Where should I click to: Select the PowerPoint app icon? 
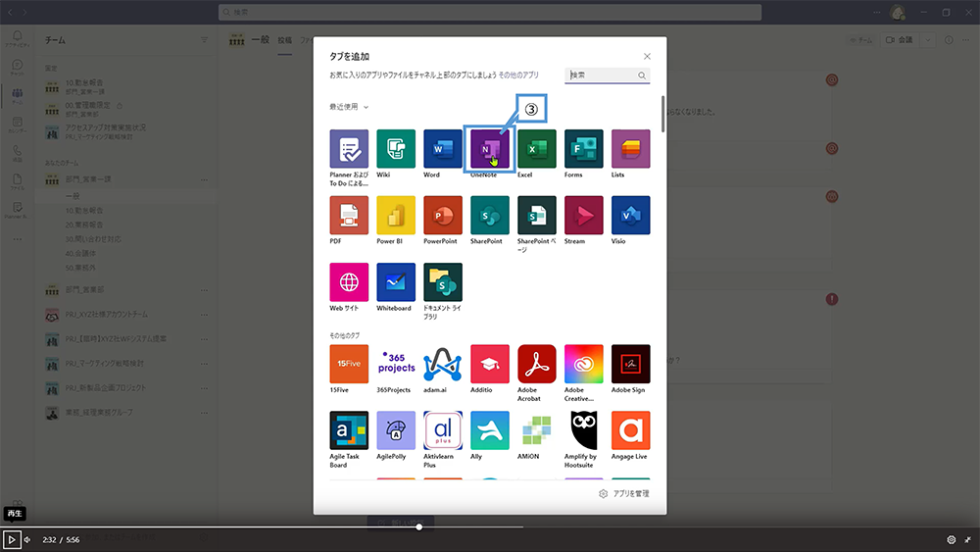443,215
